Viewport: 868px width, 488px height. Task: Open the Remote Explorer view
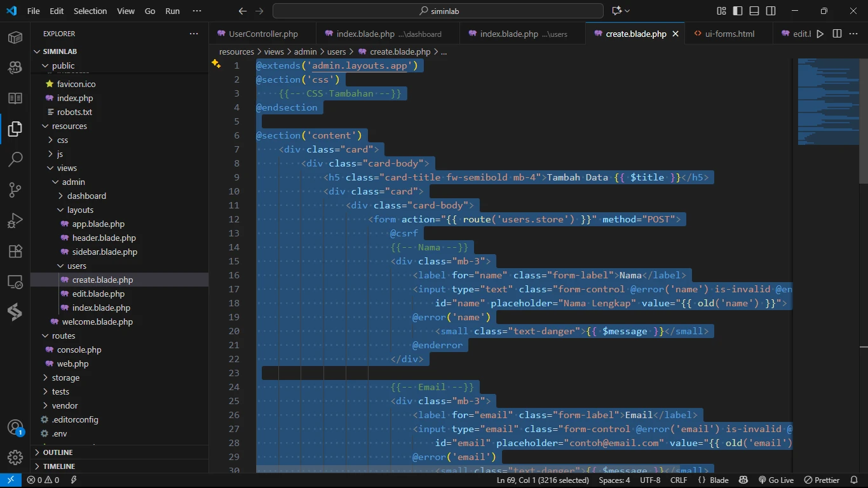click(x=15, y=281)
